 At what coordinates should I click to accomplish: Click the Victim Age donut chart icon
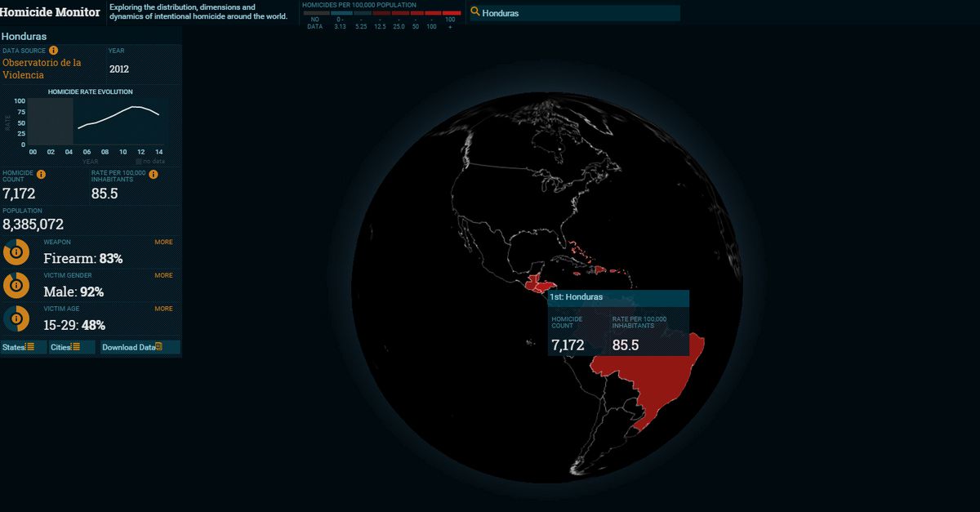pos(16,318)
